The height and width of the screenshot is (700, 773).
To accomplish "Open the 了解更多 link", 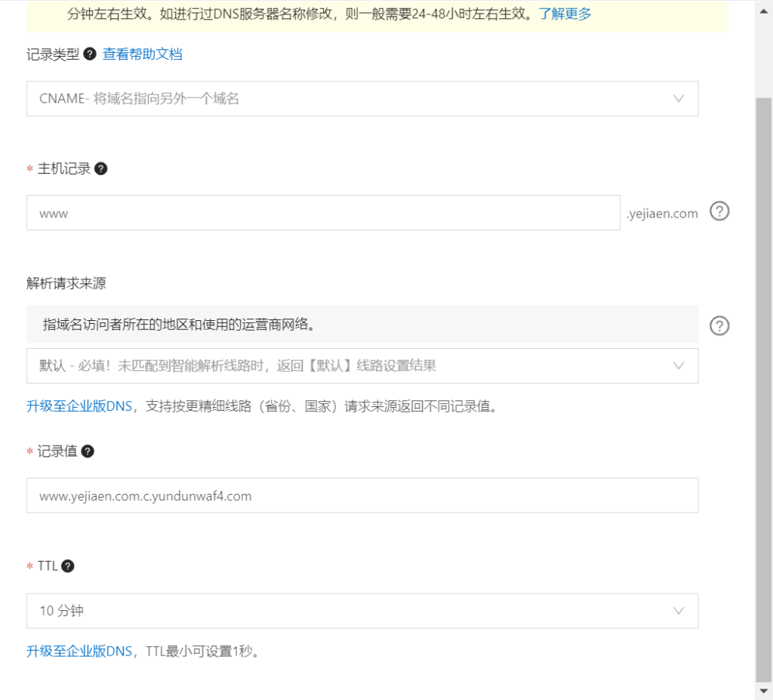I will (565, 14).
